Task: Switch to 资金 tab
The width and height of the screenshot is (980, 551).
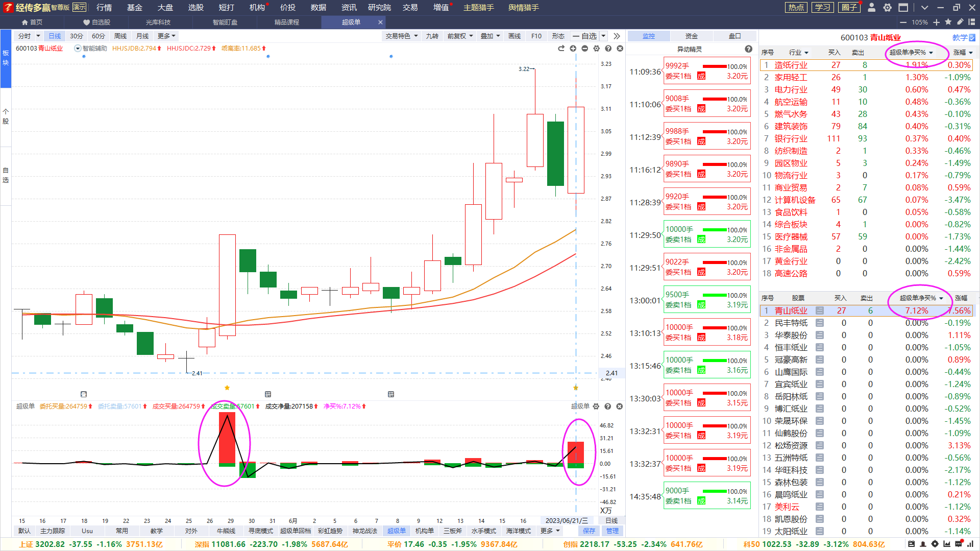Action: pyautogui.click(x=692, y=36)
